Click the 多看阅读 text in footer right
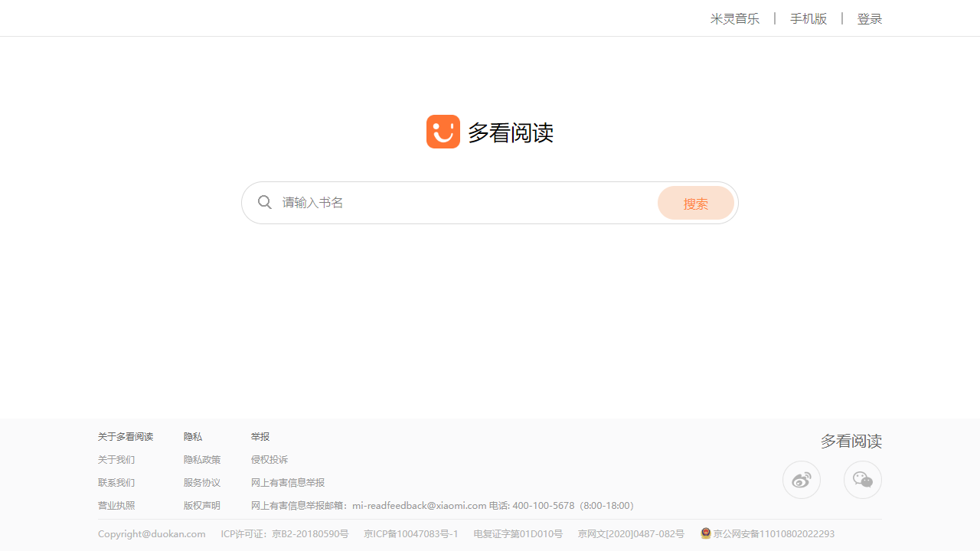Screen dimensions: 980x551 (x=851, y=442)
